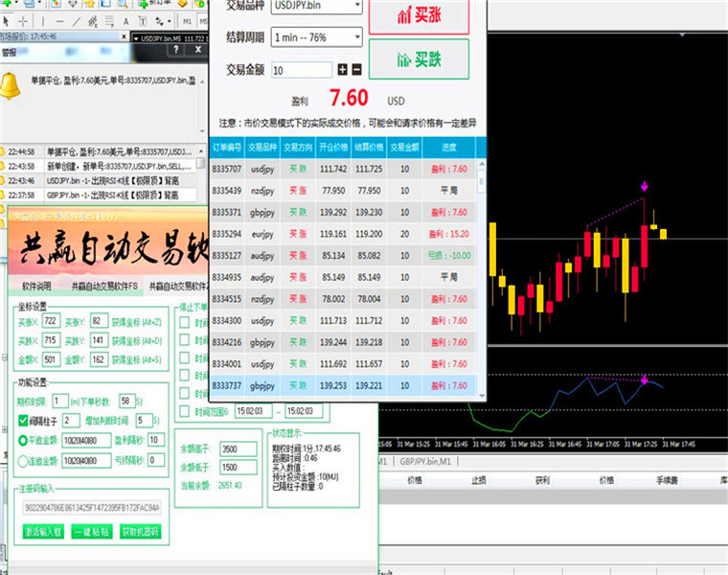
Task: Click the green 买跌 buy-down button
Action: (x=419, y=59)
